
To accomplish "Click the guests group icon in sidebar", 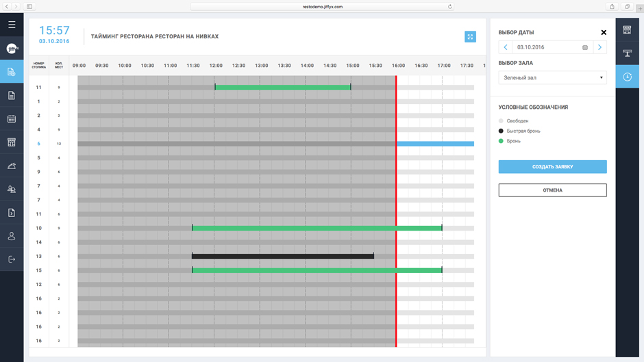I will pos(12,190).
